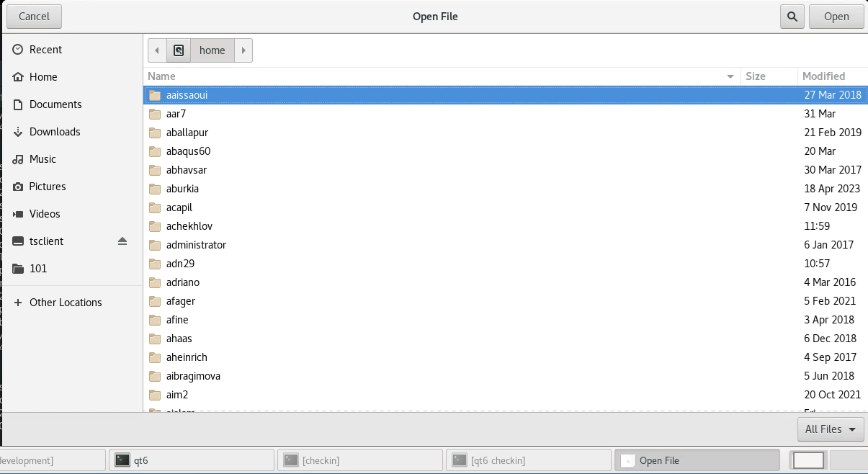Go back with left path arrow
This screenshot has height=474, width=868.
click(x=157, y=50)
